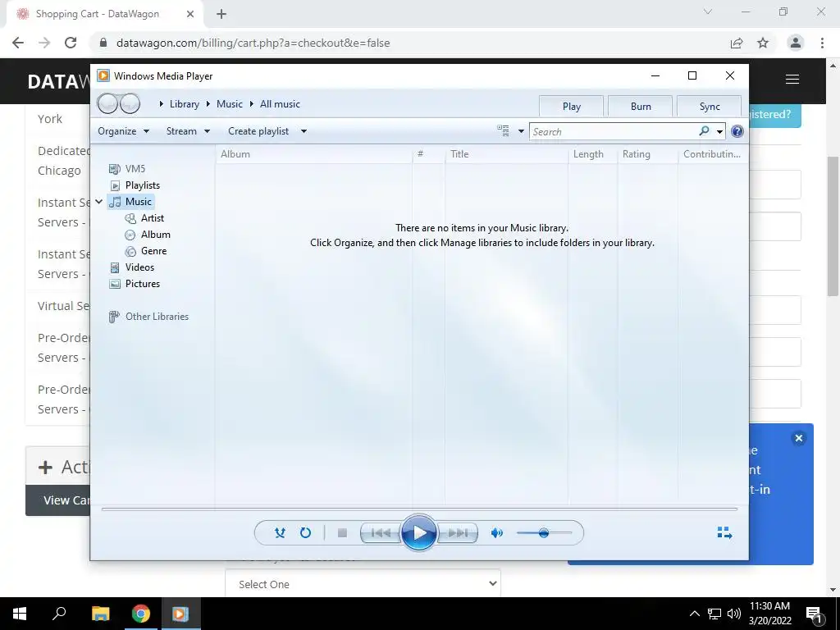
Task: Click the Back navigation button
Action: [107, 103]
